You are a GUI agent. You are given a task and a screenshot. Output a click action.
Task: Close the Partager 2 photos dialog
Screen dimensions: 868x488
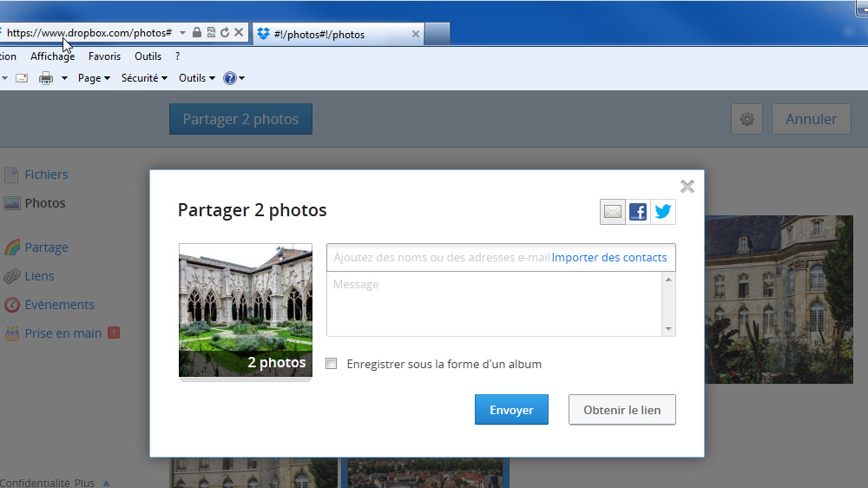click(687, 187)
